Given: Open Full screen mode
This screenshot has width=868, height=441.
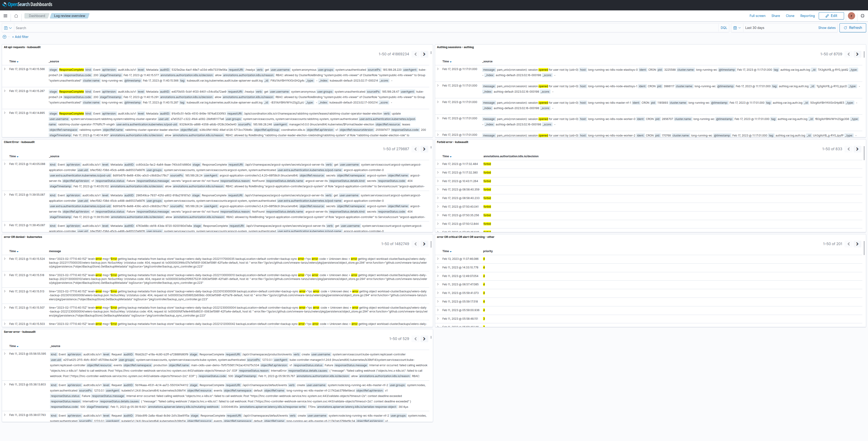Looking at the screenshot, I should coord(757,16).
